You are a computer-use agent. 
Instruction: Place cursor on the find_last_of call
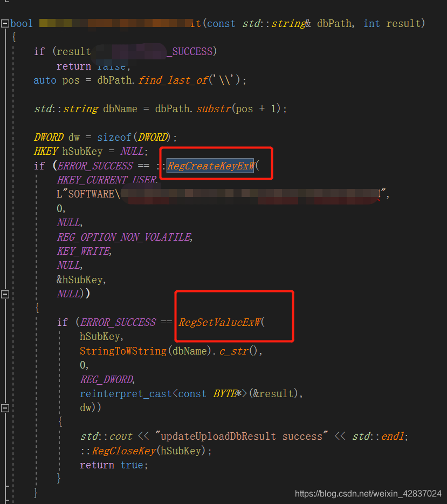pos(172,80)
